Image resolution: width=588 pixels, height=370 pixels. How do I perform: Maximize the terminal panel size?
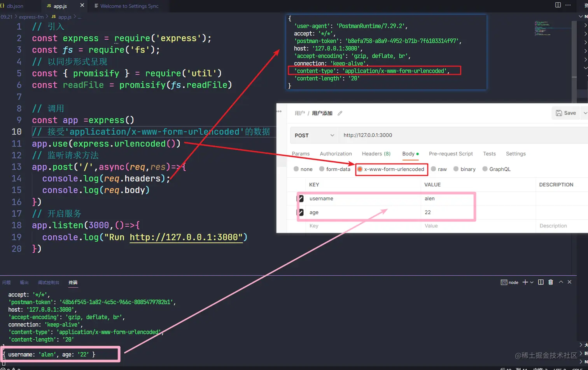(561, 282)
